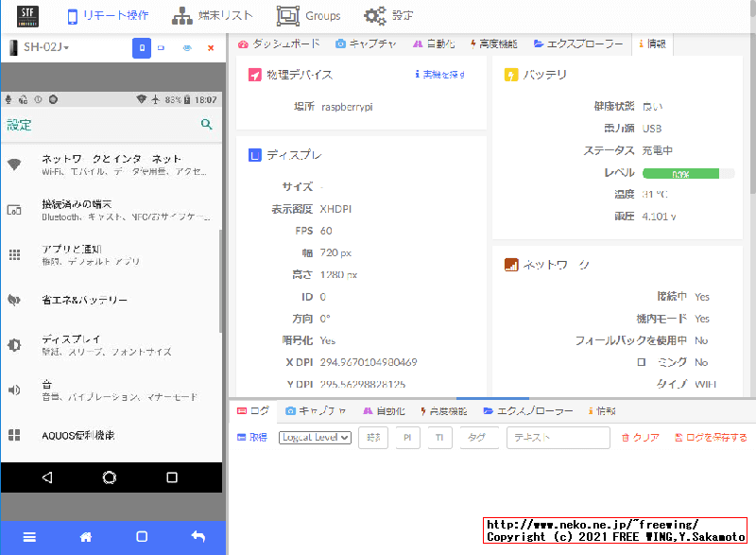Toggle the TI field in the log toolbar
Viewport: 756px width, 555px height.
[438, 437]
